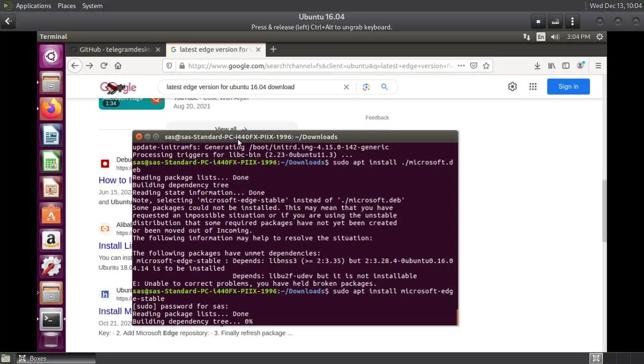Open Firefox downloads panel

[537, 66]
